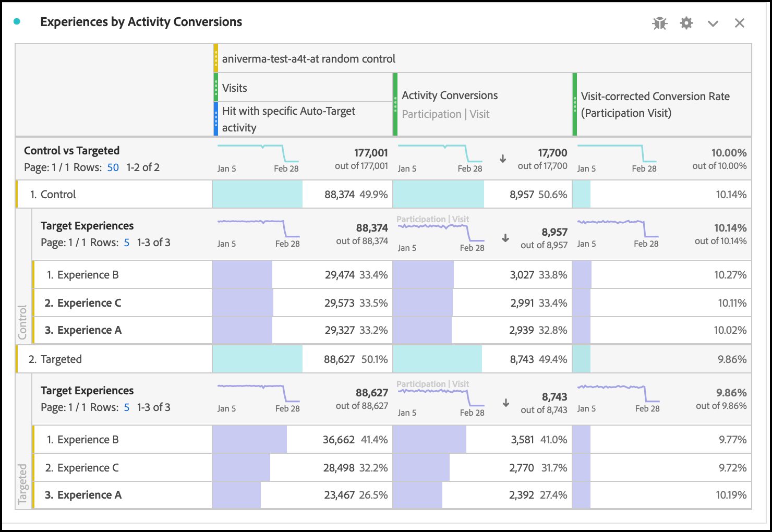The height and width of the screenshot is (532, 772).
Task: Change Control Target Experiences rows count 5
Action: (x=127, y=243)
